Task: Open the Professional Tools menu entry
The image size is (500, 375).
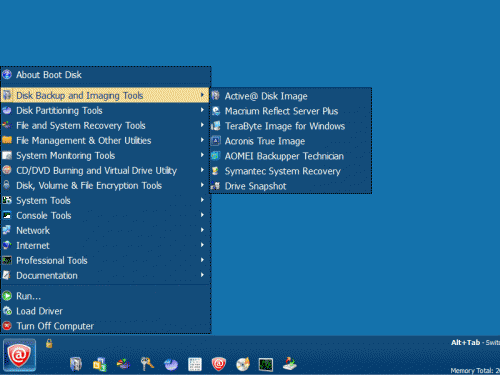Action: click(x=105, y=260)
